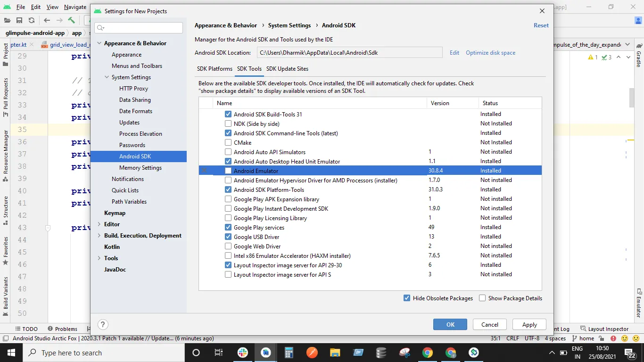Viewport: 644px width, 362px height.
Task: Enable Show Package Details checkbox
Action: [482, 298]
